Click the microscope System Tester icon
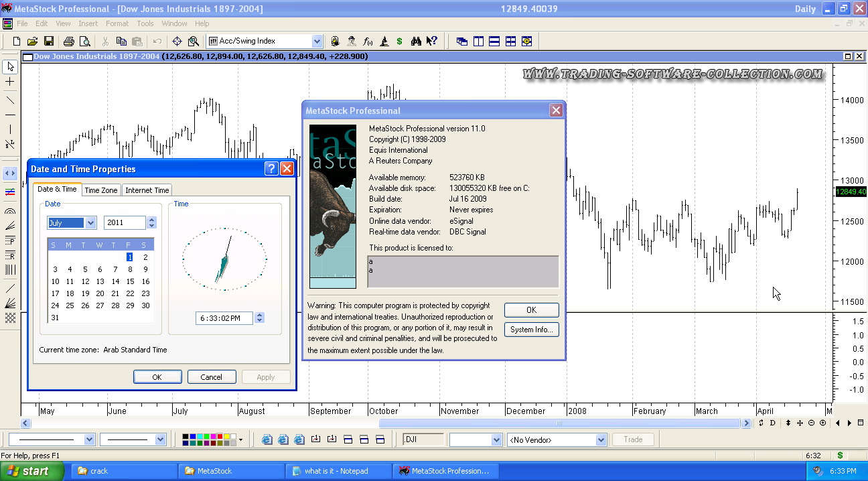 coord(384,41)
